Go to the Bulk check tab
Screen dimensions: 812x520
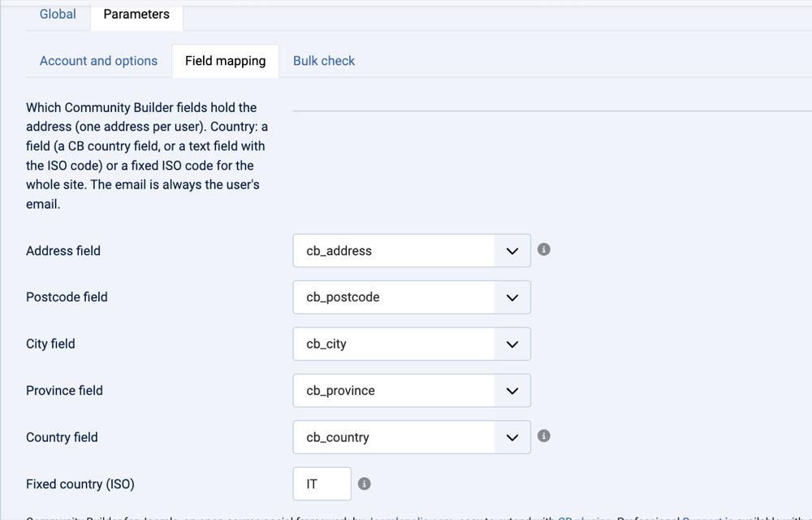point(324,61)
